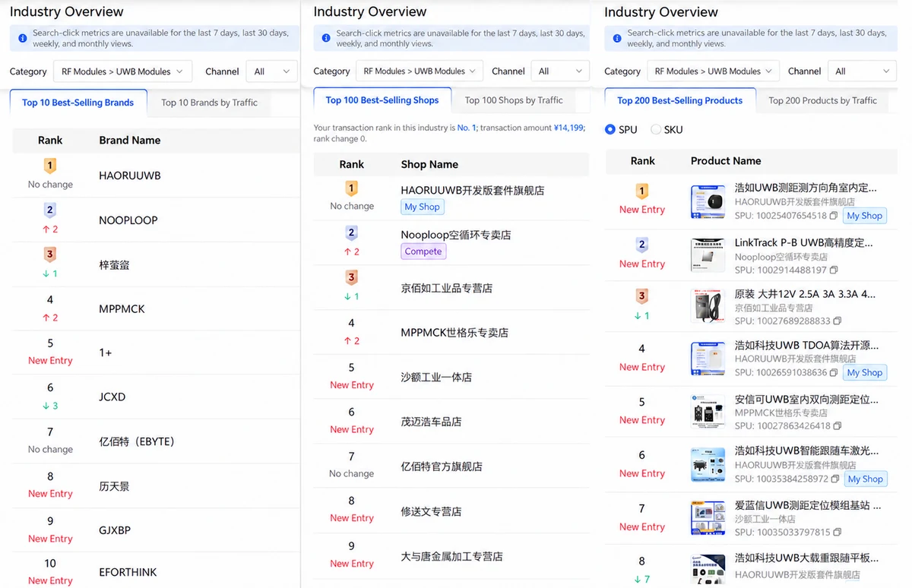The height and width of the screenshot is (588, 912).
Task: Click shop name 沙额工业一体店 in shops list
Action: coord(436,377)
